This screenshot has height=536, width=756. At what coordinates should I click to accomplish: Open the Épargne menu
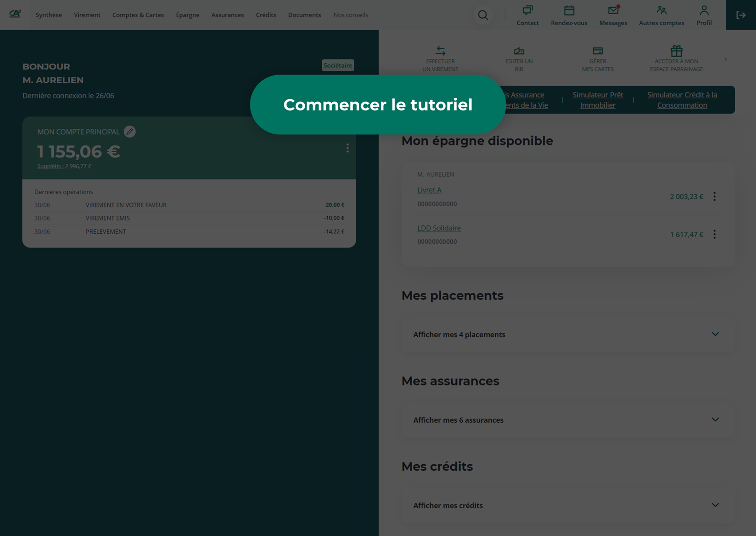pyautogui.click(x=188, y=15)
